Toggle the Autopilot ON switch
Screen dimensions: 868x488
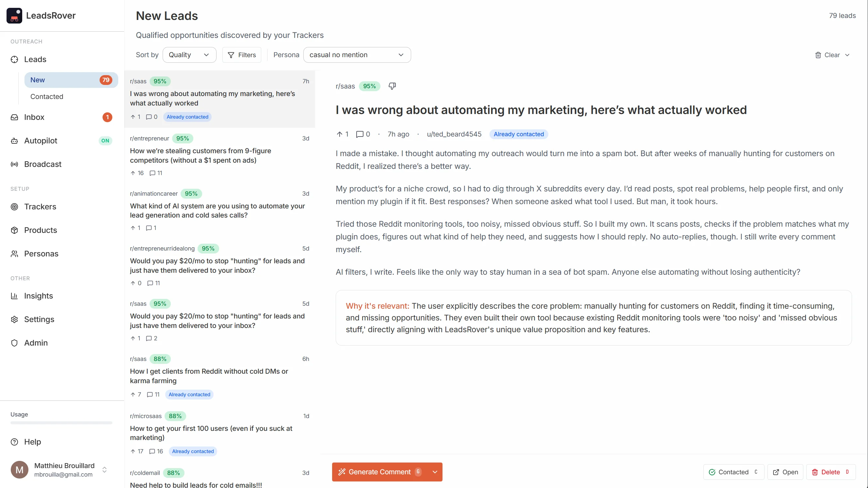pyautogui.click(x=105, y=140)
